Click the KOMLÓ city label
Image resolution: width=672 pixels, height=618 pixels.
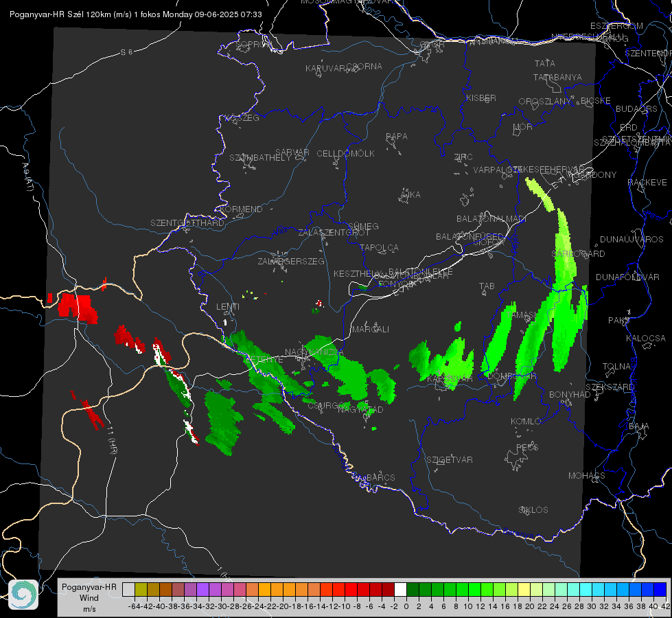tap(526, 422)
